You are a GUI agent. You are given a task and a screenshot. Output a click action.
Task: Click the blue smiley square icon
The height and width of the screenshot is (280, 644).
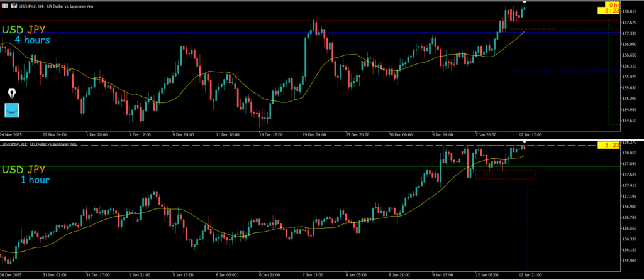[x=12, y=110]
